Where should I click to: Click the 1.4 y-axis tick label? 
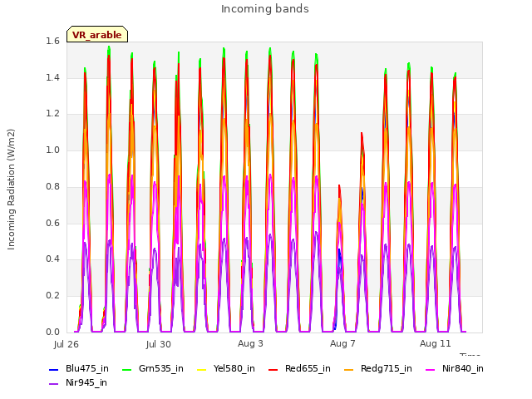52,77
